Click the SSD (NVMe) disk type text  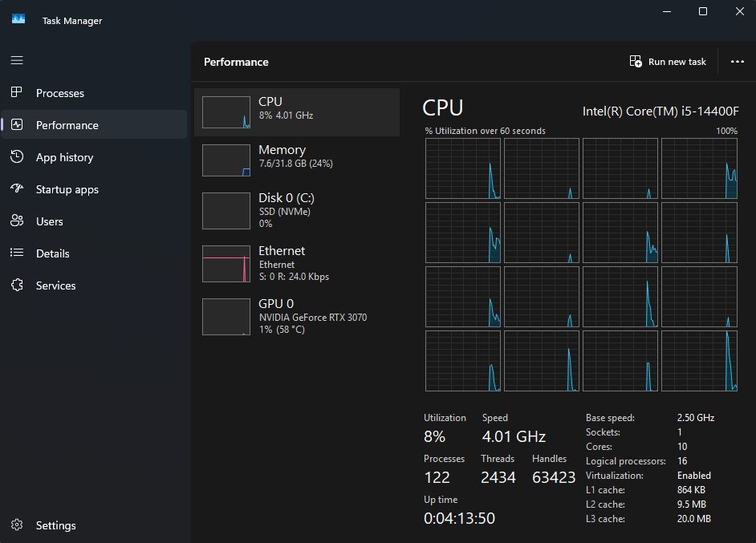[285, 212]
